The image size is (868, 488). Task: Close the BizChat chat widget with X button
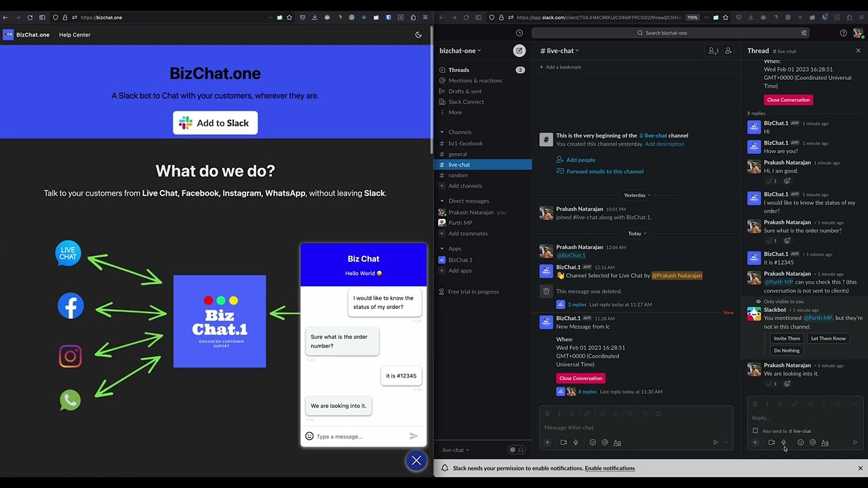click(x=416, y=461)
